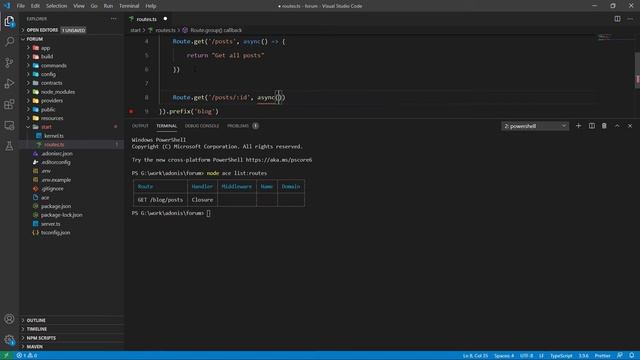Open the Run and Debug view

(x=9, y=83)
